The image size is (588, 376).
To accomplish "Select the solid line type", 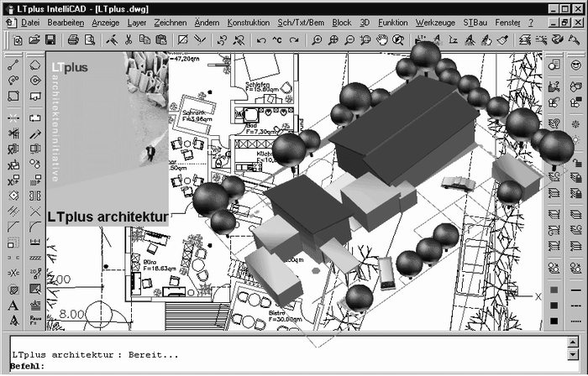I will [x=575, y=290].
